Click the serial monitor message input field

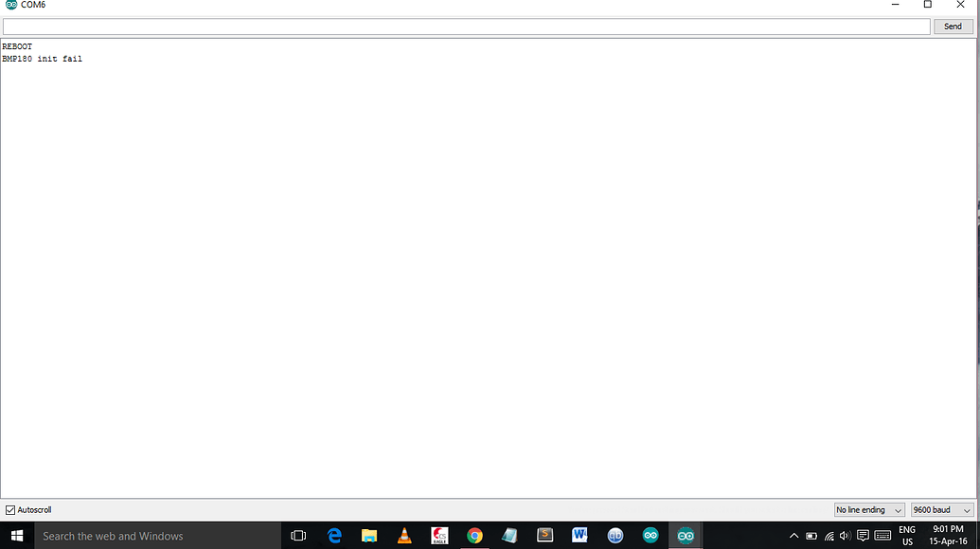point(466,26)
